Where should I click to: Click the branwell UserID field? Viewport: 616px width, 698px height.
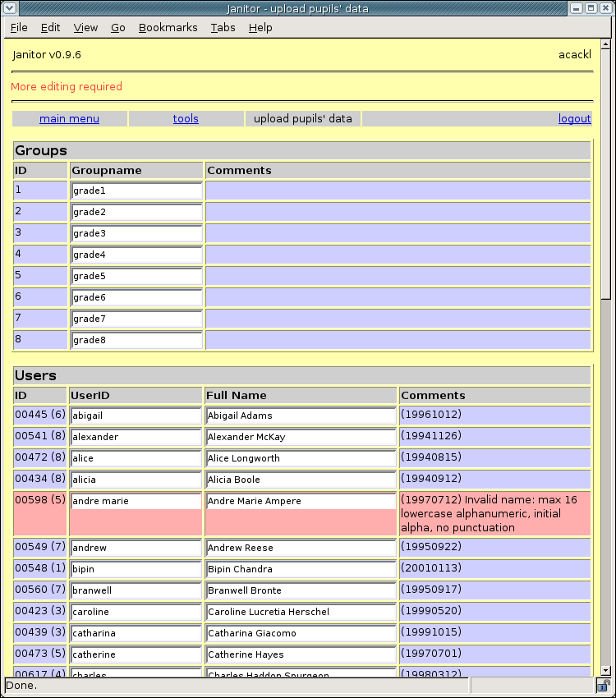point(136,590)
